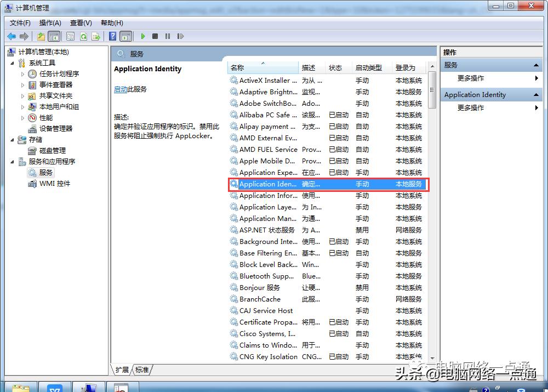Click the Export list toolbar icon
This screenshot has height=392, width=548.
click(96, 36)
